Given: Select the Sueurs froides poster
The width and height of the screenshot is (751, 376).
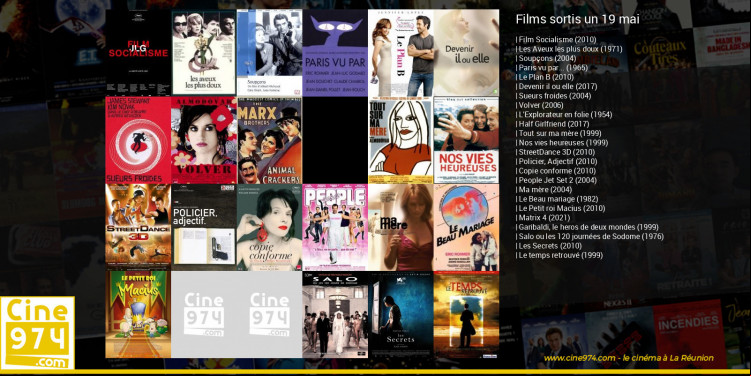Looking at the screenshot, I should click(138, 140).
